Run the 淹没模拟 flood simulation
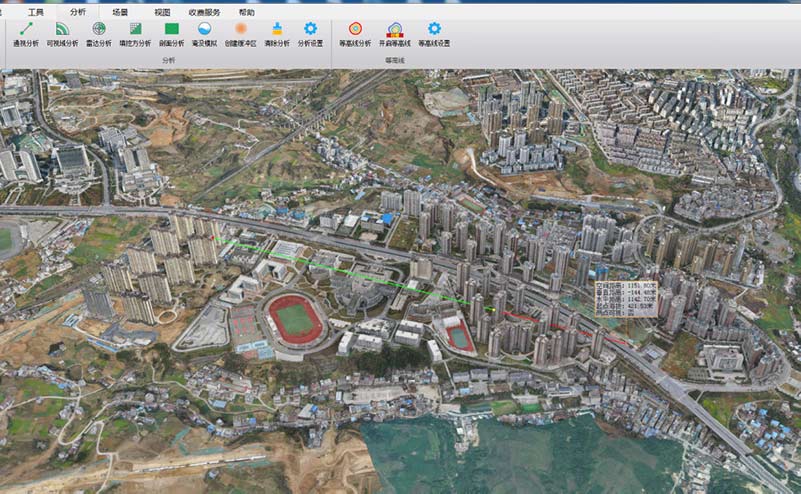Viewport: 801px width, 494px height. click(x=204, y=33)
